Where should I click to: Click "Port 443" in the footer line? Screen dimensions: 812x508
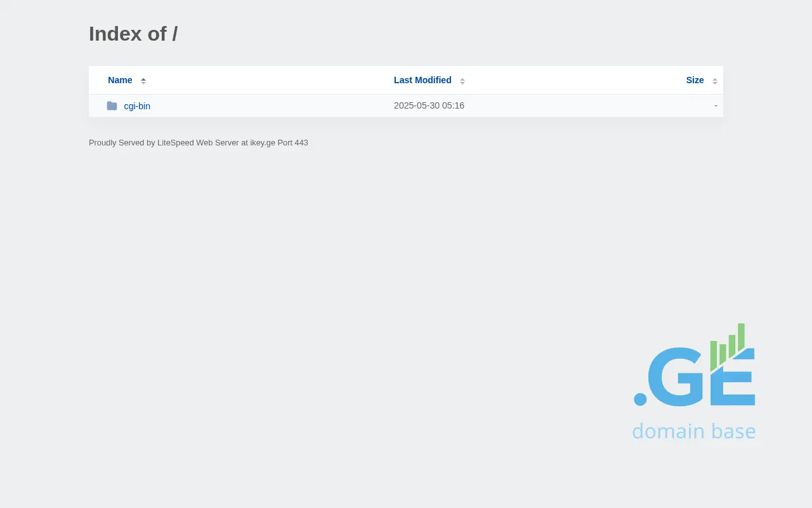click(292, 143)
